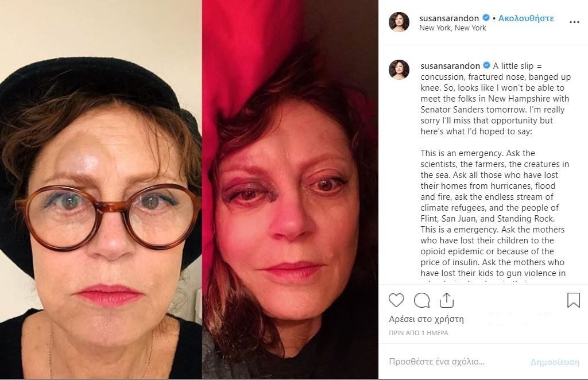Open the New York, New York location link
Viewport: 588px width, 380px height.
click(452, 28)
